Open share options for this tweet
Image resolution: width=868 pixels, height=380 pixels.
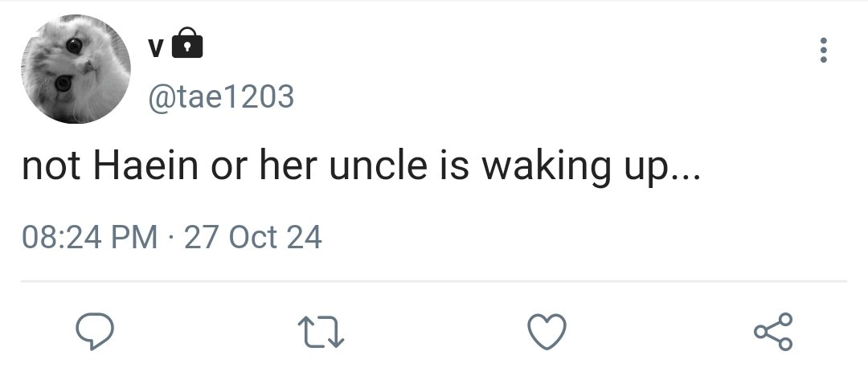(x=773, y=331)
